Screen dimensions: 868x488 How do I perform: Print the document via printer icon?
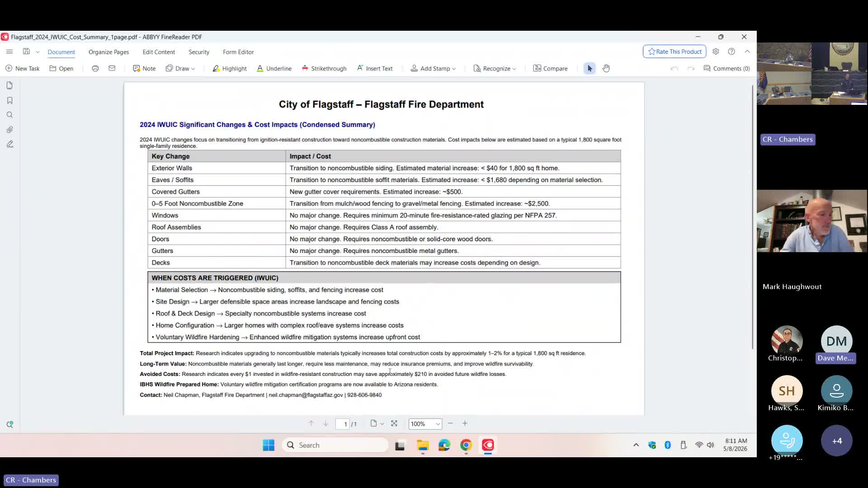[95, 69]
